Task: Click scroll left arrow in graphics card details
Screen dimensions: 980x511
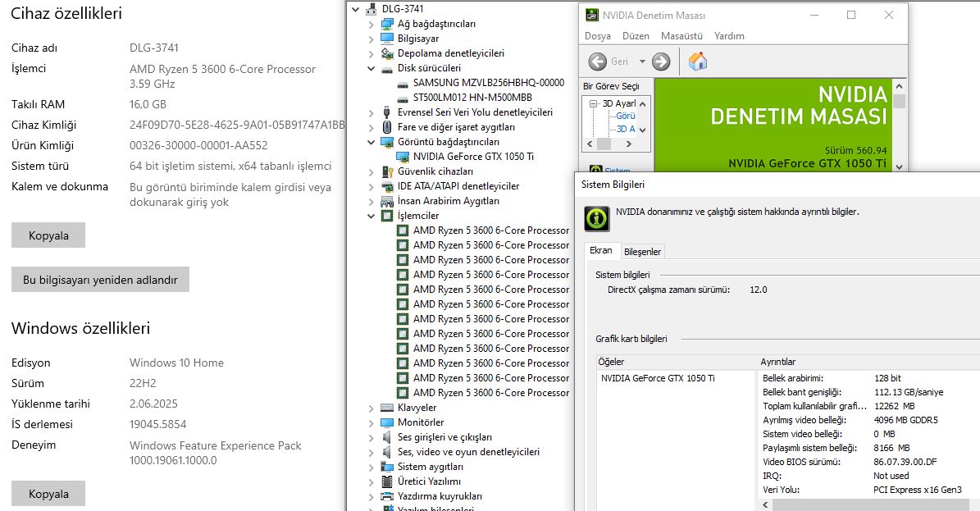Action: click(x=765, y=504)
